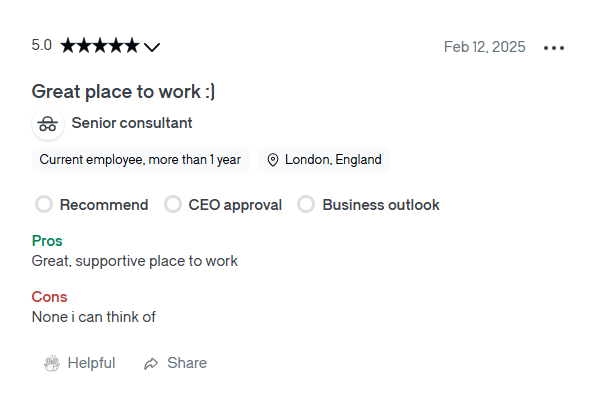This screenshot has height=416, width=606.
Task: Select the Recommend circle indicator
Action: pos(44,204)
